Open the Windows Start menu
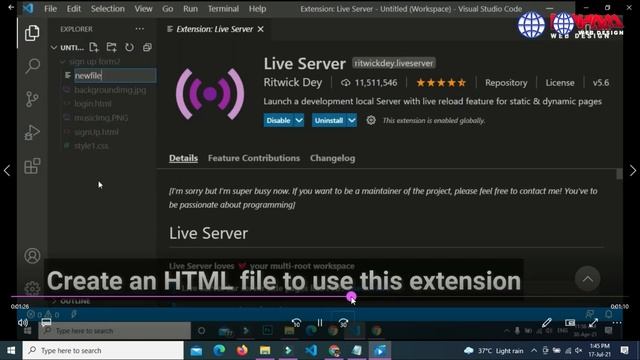The image size is (640, 360). [x=11, y=350]
